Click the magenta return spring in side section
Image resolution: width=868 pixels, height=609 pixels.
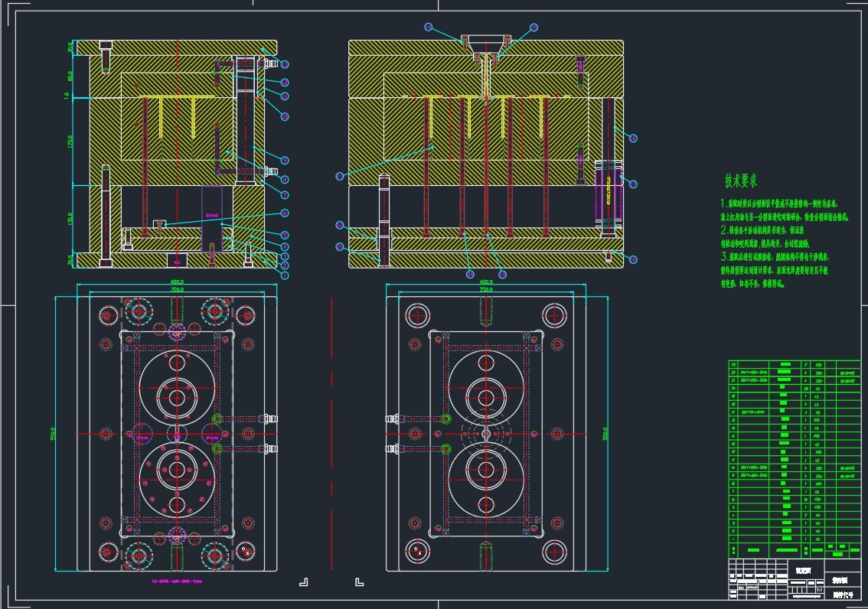coord(609,194)
